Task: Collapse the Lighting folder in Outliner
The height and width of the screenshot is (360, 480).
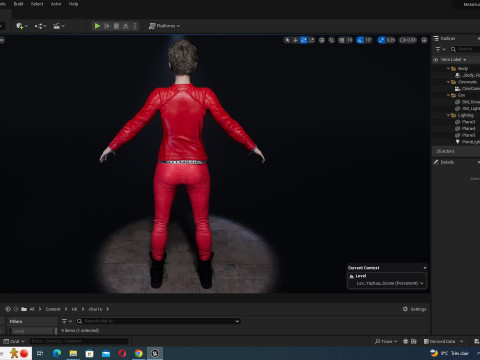Action: pyautogui.click(x=448, y=115)
